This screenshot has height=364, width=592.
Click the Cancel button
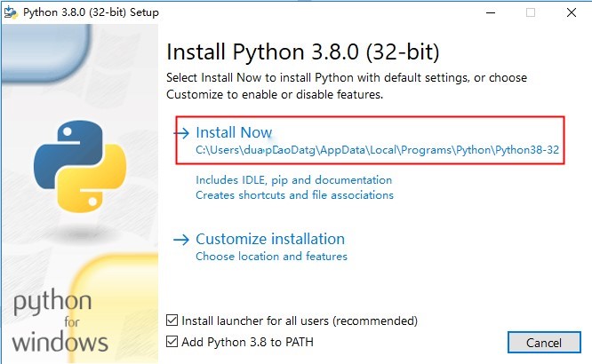[x=544, y=343]
